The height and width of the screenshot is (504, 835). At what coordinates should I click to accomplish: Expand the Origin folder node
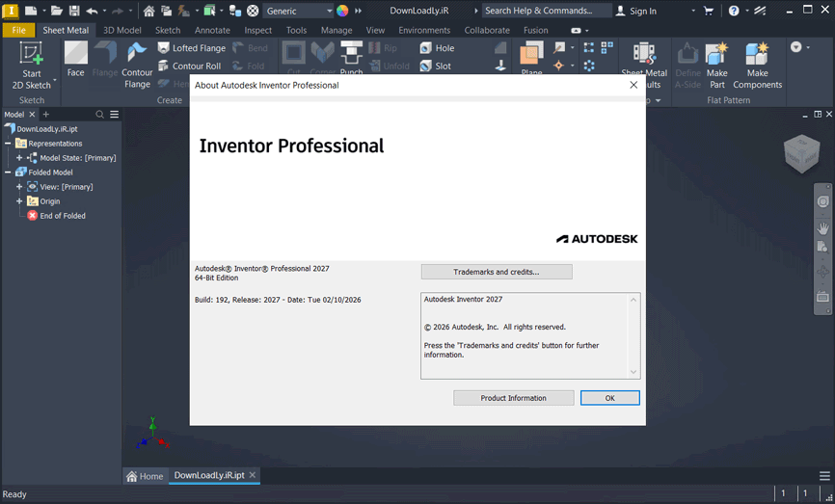[x=19, y=200]
